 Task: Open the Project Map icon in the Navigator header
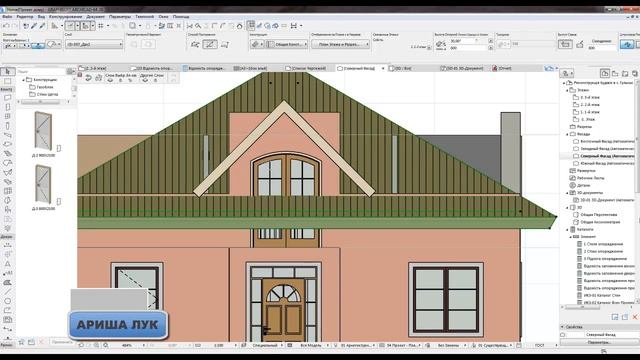[x=604, y=73]
